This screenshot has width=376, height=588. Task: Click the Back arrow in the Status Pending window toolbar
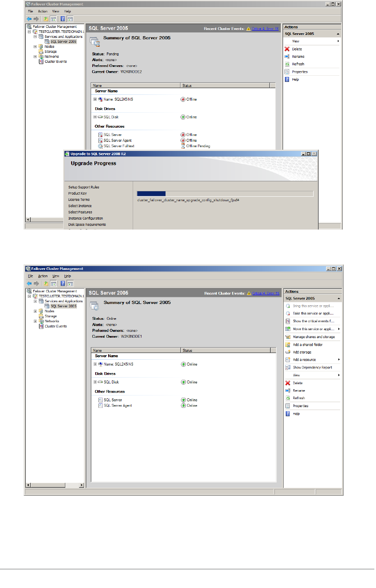click(x=29, y=19)
